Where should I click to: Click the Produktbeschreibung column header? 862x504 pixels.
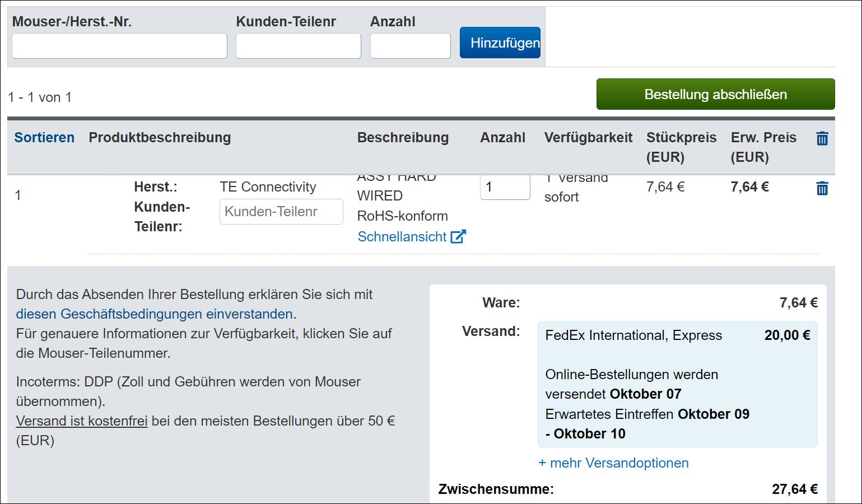pos(160,138)
